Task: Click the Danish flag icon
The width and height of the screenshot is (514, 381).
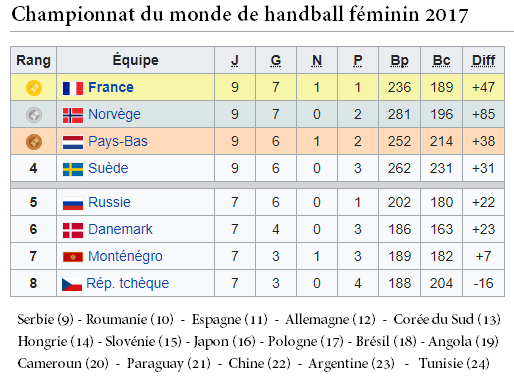Action: click(x=73, y=230)
